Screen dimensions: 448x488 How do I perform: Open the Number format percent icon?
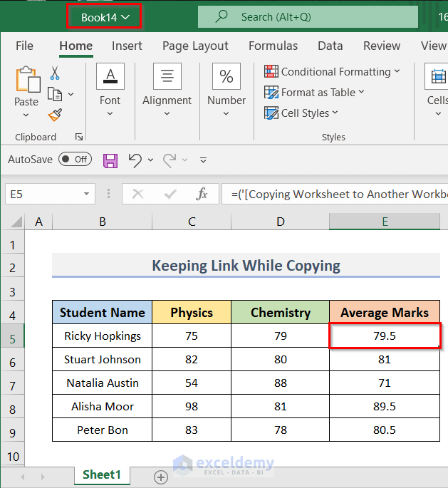pyautogui.click(x=226, y=77)
